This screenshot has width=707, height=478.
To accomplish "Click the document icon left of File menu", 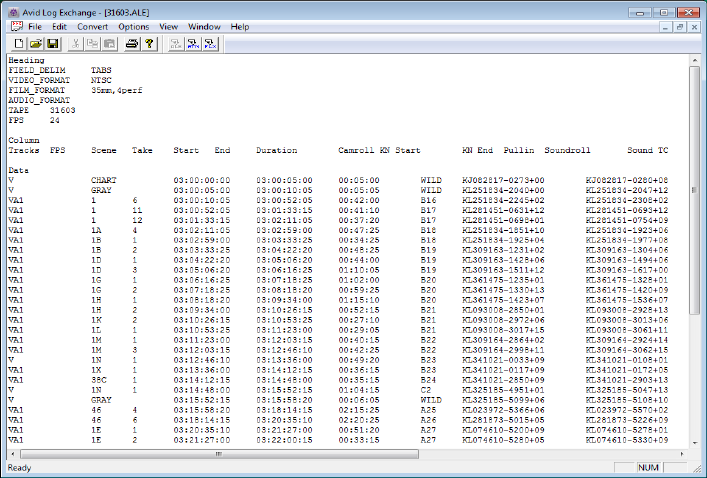I will click(x=17, y=27).
